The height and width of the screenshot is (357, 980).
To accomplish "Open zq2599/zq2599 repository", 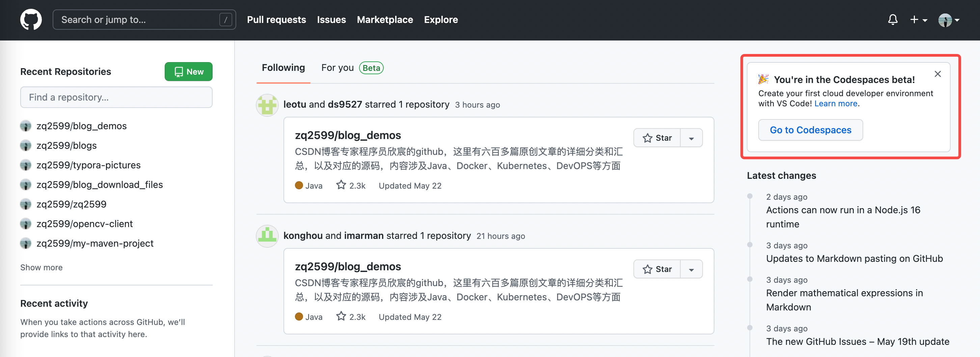I will click(x=71, y=204).
